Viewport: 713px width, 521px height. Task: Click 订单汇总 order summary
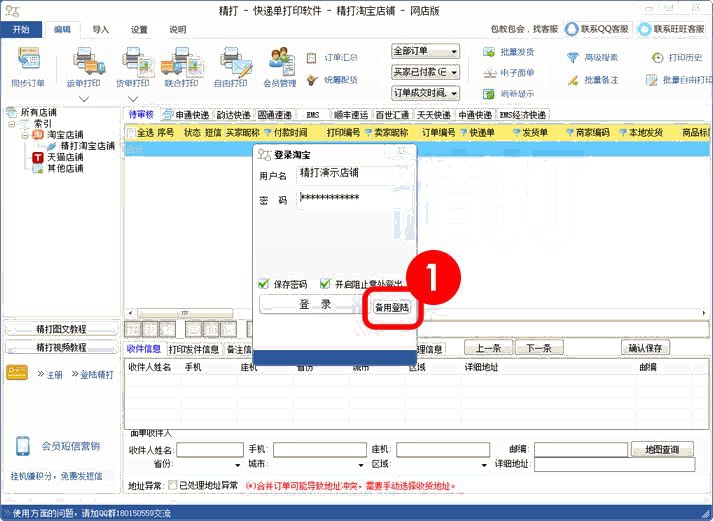point(332,58)
